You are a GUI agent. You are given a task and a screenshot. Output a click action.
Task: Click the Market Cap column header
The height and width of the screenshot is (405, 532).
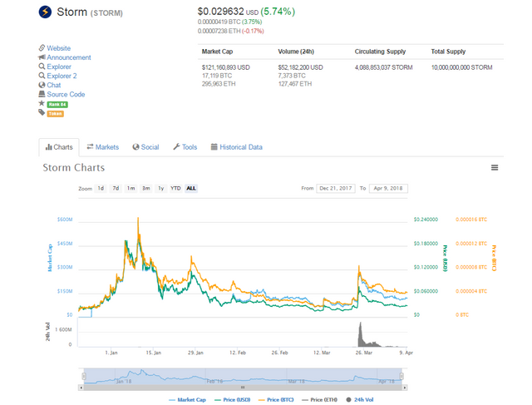point(218,52)
